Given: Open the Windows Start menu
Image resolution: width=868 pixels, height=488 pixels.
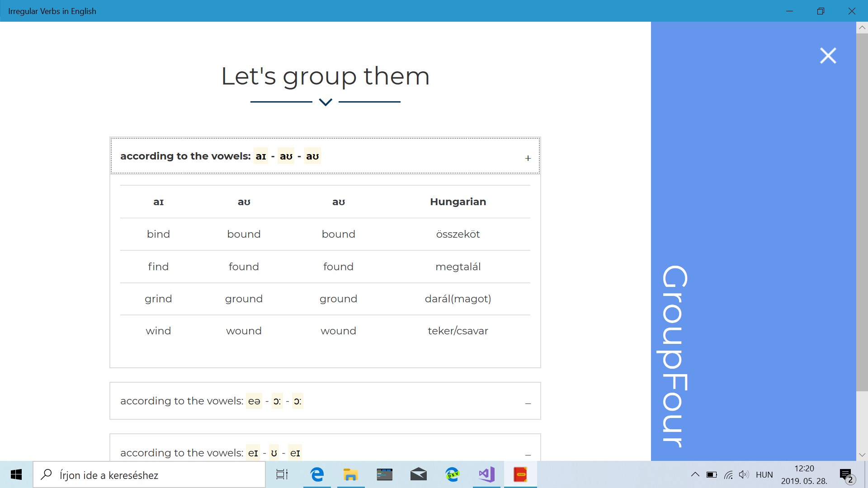Looking at the screenshot, I should [x=16, y=474].
